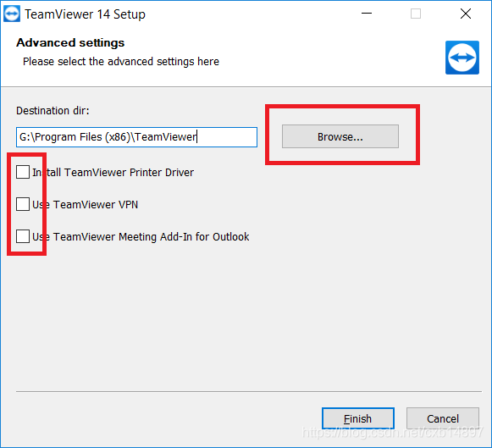Cancel the TeamViewer setup
Image resolution: width=492 pixels, height=448 pixels.
(442, 418)
